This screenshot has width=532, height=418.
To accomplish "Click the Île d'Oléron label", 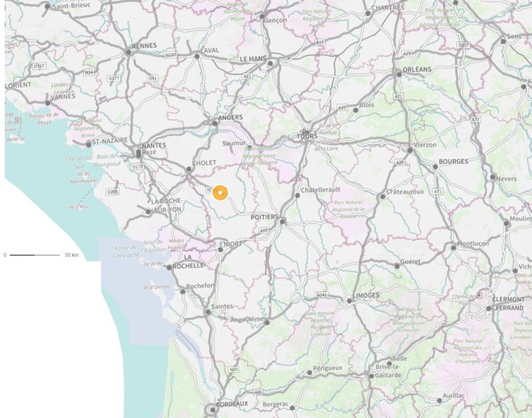I will coord(156,288).
